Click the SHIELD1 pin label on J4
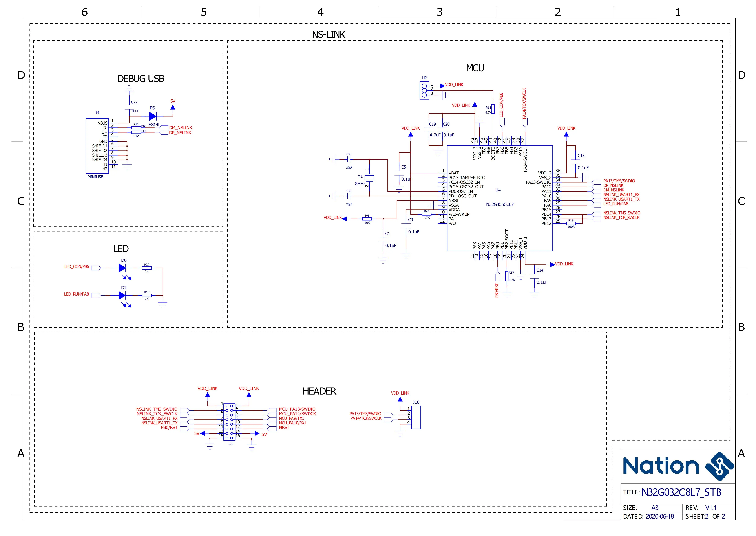The height and width of the screenshot is (536, 756). (x=100, y=146)
